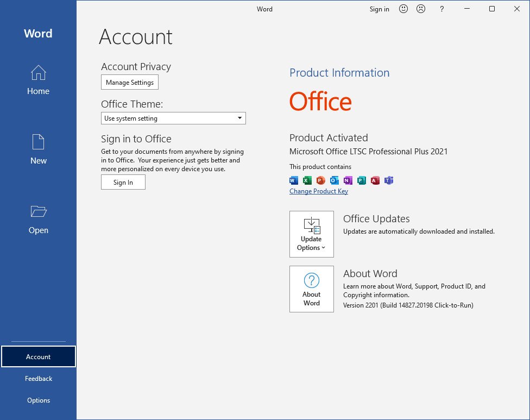Click the Word app icon under product contents
This screenshot has height=420, width=530.
point(294,180)
